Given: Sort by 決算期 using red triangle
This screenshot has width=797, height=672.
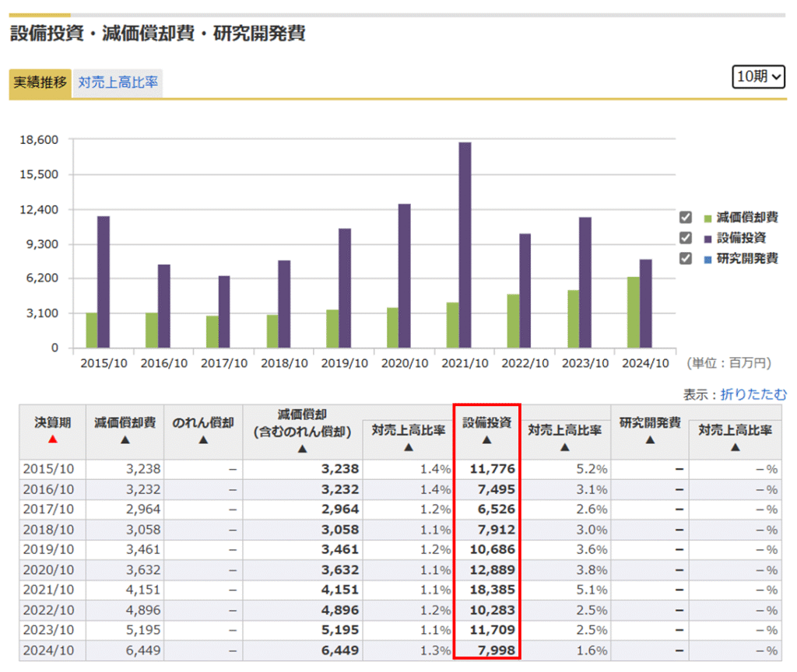Looking at the screenshot, I should coord(53,439).
